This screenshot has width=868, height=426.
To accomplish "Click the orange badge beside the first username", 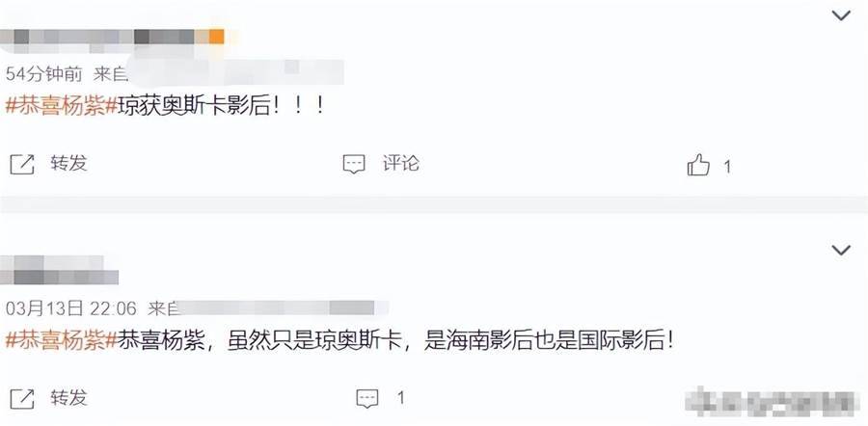I will [x=216, y=37].
